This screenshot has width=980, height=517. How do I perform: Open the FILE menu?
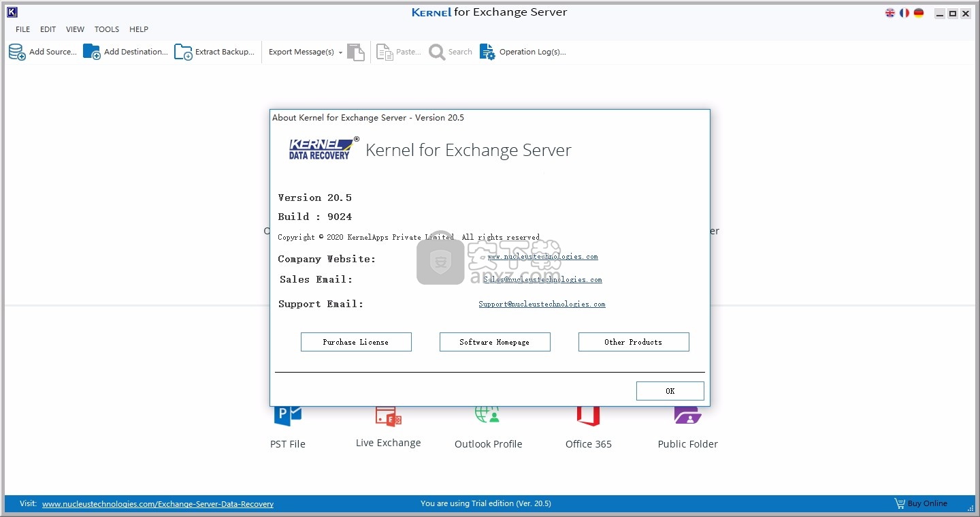click(23, 29)
